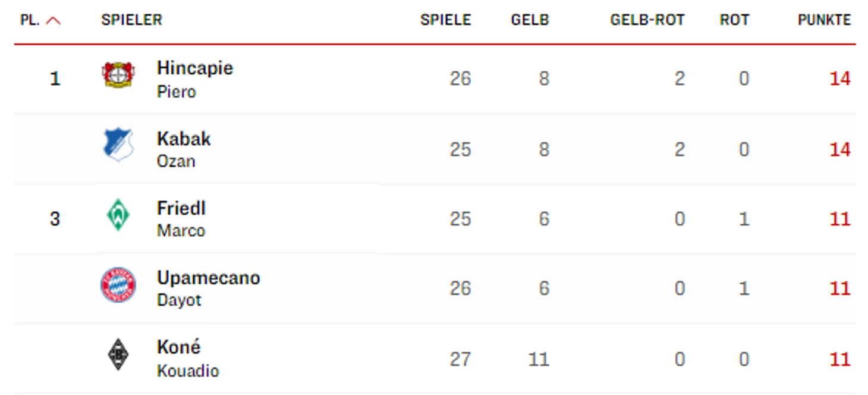Click Hincapie's 14 points value
This screenshot has width=868, height=395.
[x=840, y=79]
